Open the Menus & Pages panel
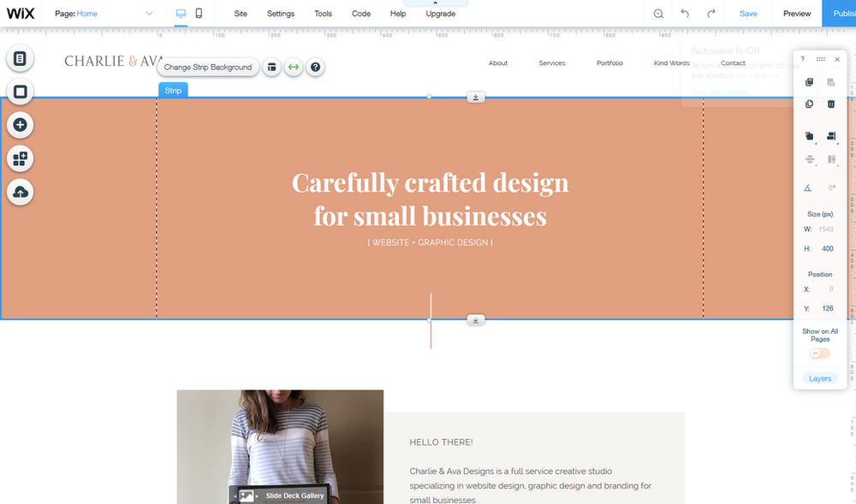 tap(21, 58)
